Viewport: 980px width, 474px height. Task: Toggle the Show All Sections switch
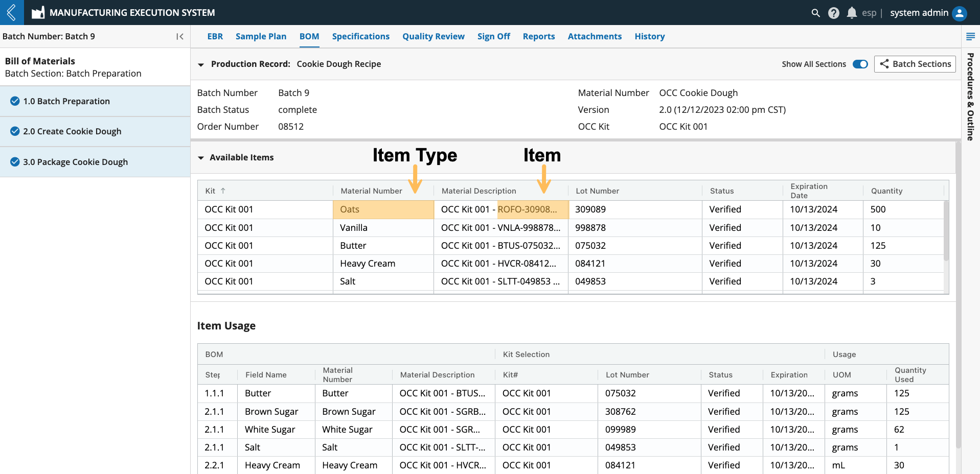coord(860,64)
